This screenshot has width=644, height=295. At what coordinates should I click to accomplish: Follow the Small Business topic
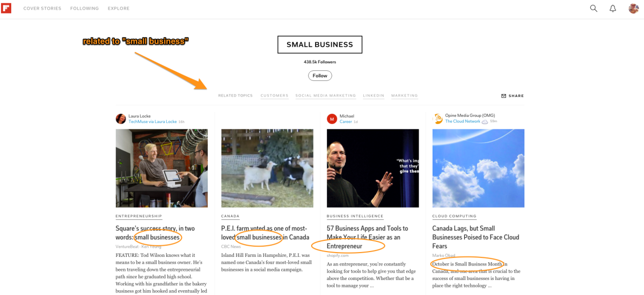tap(320, 76)
